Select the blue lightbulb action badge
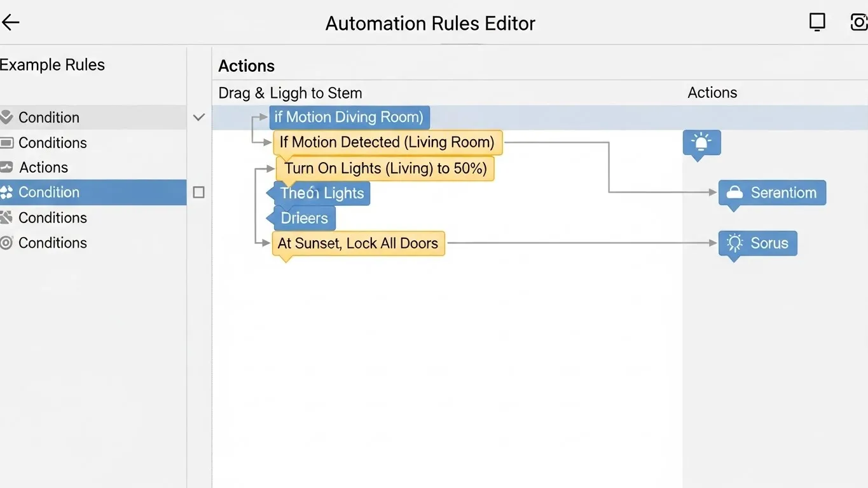868x488 pixels. point(701,142)
